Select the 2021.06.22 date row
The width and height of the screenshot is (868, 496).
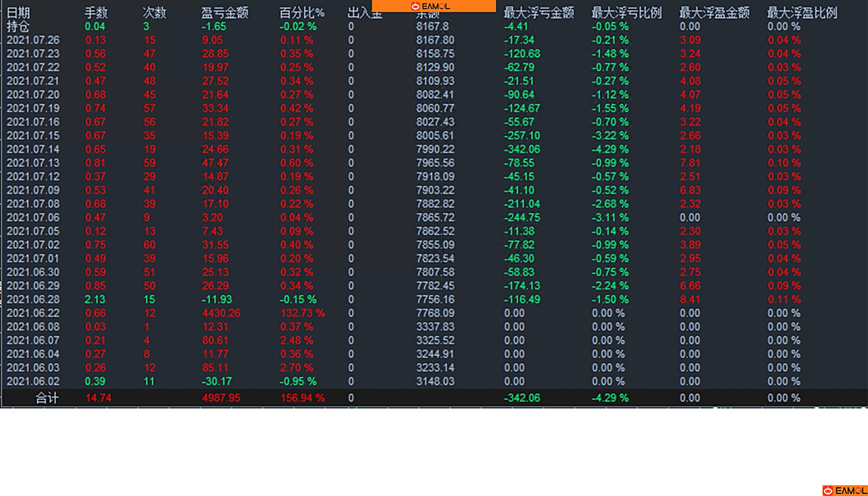pyautogui.click(x=33, y=313)
